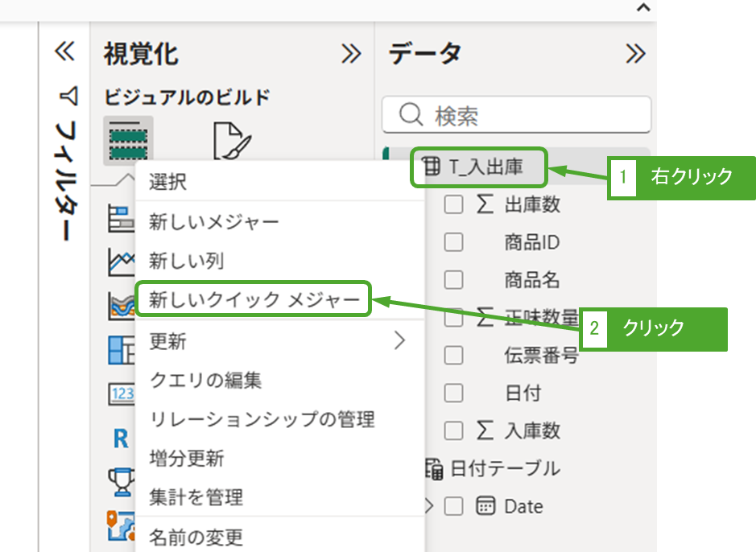Click the 日付テーブル table icon
Viewport: 756px width, 552px height.
tap(434, 468)
